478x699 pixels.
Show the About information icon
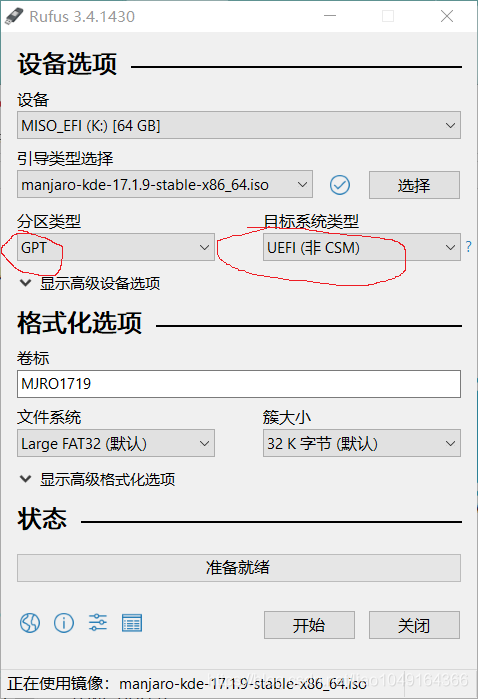tap(64, 623)
